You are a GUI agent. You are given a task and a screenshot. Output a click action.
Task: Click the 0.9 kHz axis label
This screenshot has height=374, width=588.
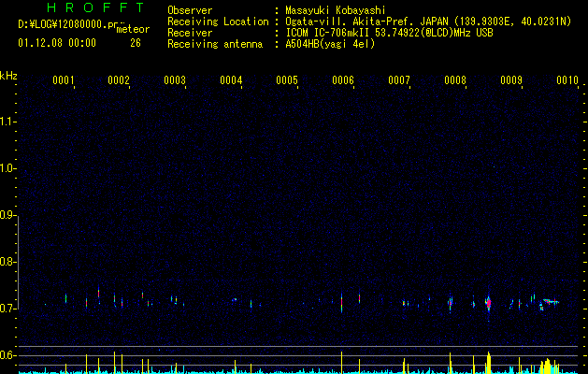(8, 215)
